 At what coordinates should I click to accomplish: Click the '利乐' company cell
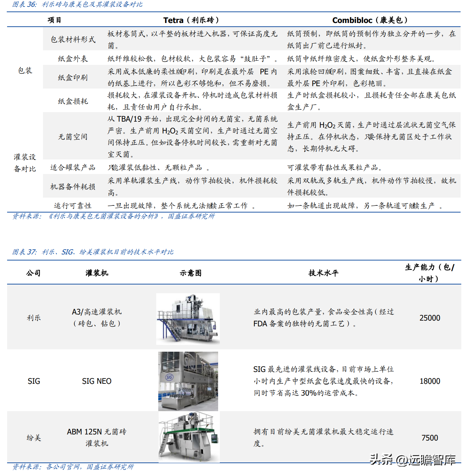point(34,318)
